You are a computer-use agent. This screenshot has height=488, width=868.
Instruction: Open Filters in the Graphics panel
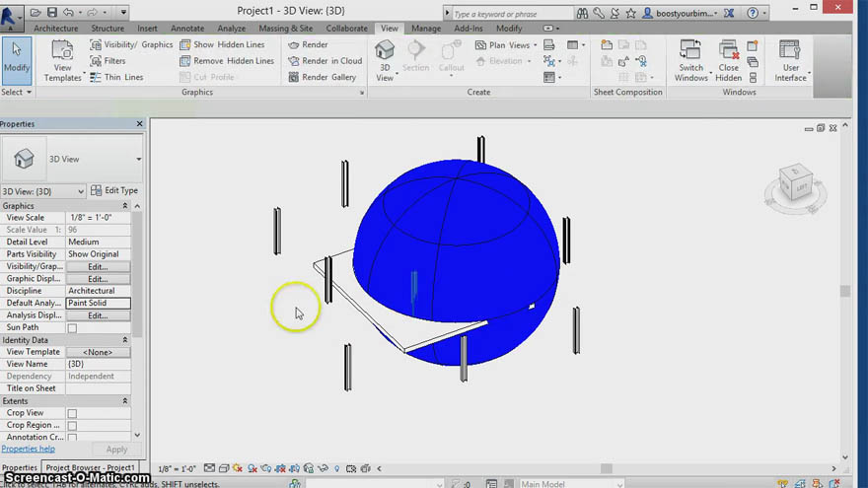coord(108,61)
